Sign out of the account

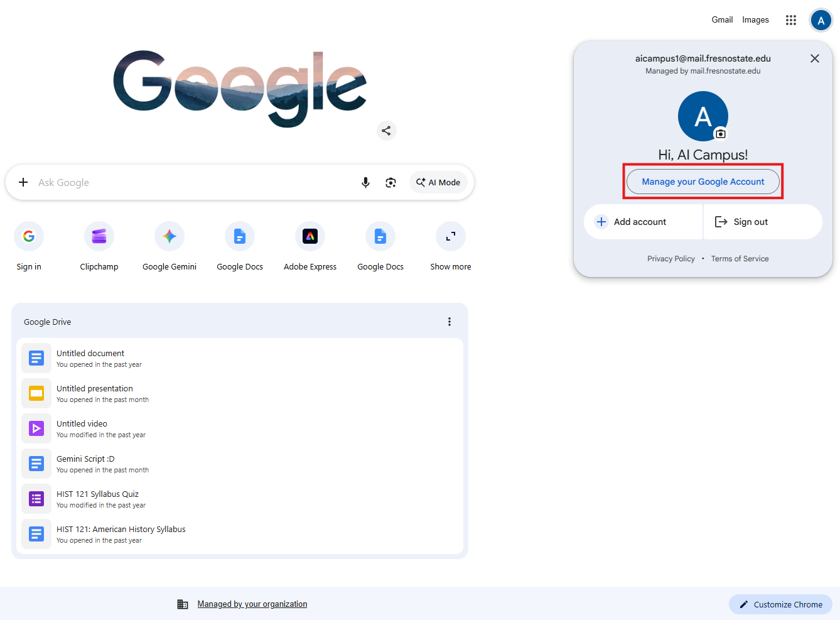pos(763,222)
